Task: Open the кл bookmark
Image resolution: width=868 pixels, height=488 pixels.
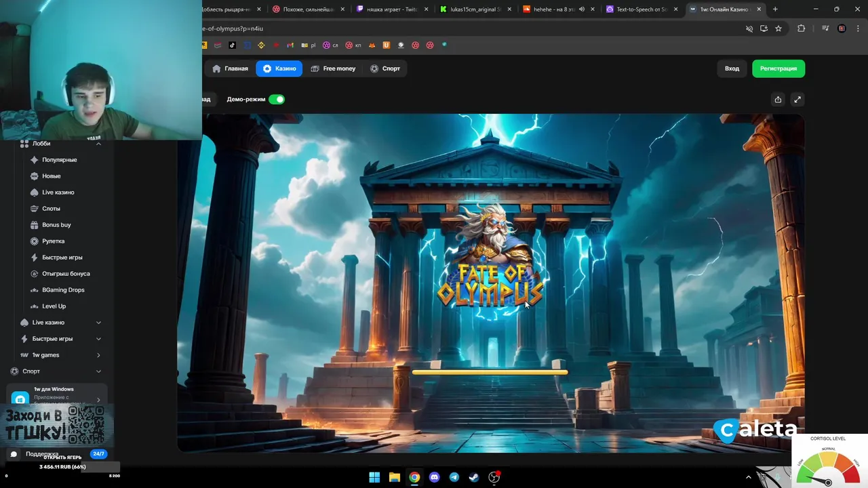Action: pyautogui.click(x=353, y=45)
